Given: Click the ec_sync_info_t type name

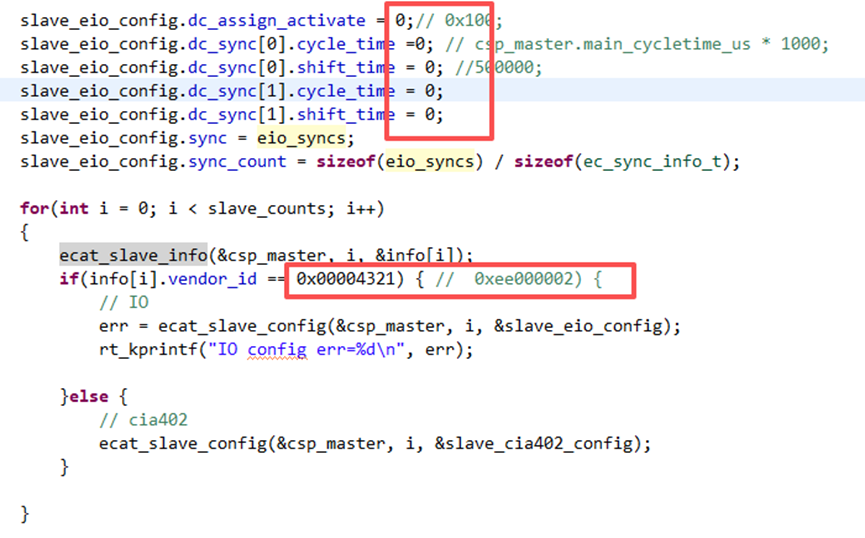Looking at the screenshot, I should pos(652,162).
